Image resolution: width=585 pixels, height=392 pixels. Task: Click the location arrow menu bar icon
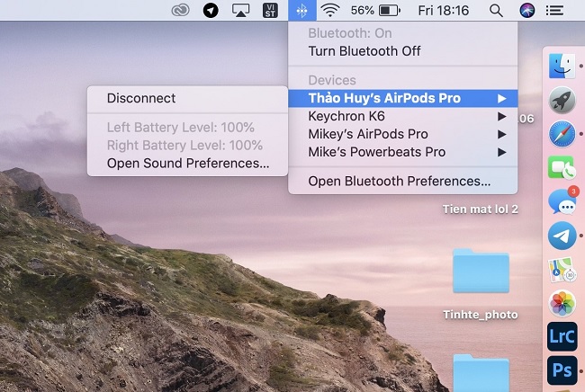click(211, 11)
